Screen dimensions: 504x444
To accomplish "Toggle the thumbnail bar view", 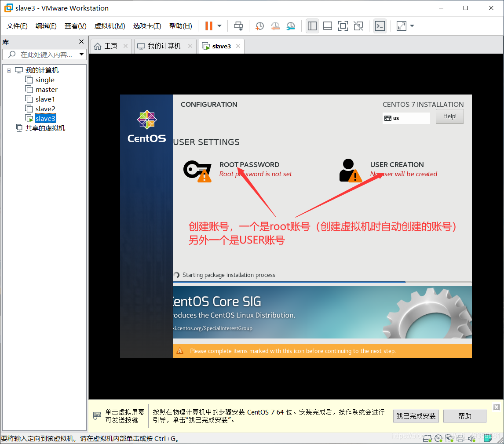I will [328, 26].
